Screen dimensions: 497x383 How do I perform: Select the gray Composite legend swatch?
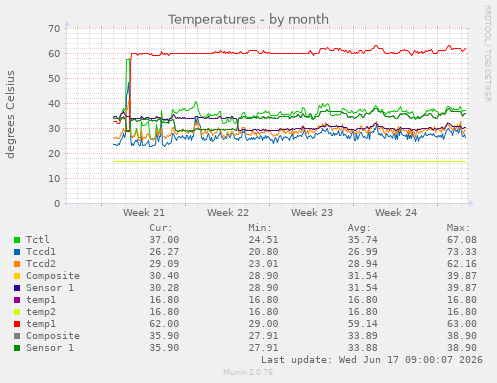(x=17, y=336)
